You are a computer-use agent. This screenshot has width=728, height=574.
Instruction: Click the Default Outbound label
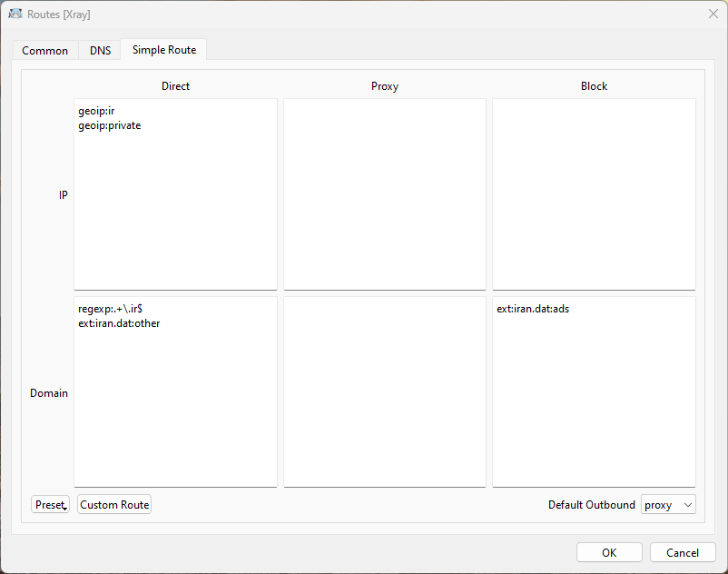[x=592, y=505]
